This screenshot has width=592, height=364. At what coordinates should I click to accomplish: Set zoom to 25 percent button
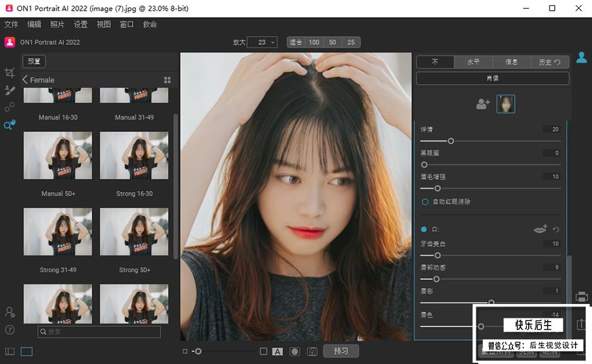click(351, 42)
